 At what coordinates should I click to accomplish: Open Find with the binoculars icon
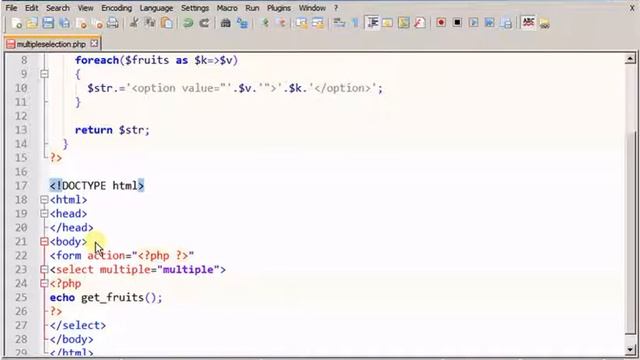click(x=225, y=23)
